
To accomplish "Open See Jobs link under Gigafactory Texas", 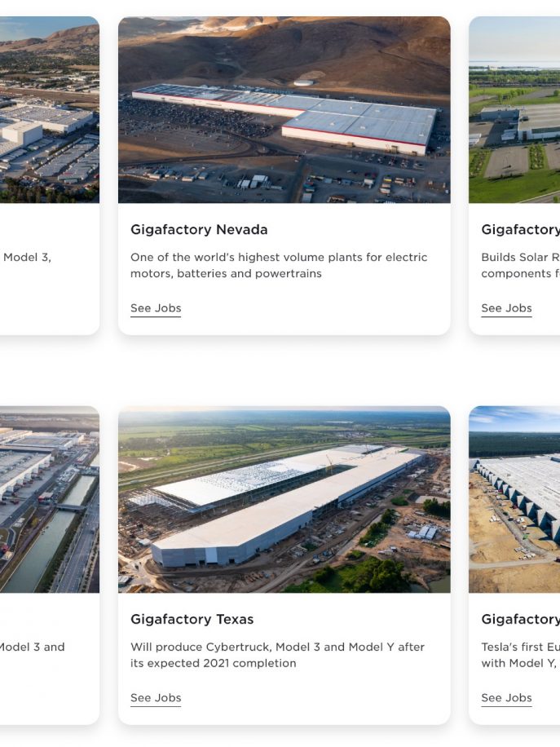I will click(156, 698).
